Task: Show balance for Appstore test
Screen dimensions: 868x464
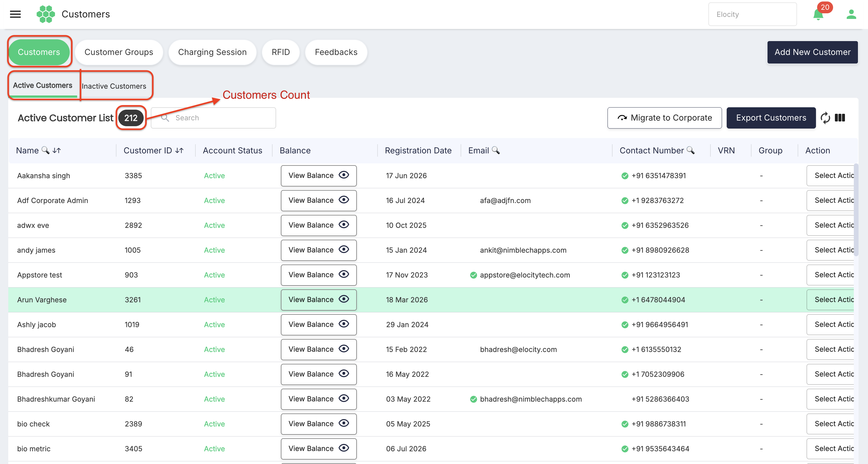Action: (318, 275)
